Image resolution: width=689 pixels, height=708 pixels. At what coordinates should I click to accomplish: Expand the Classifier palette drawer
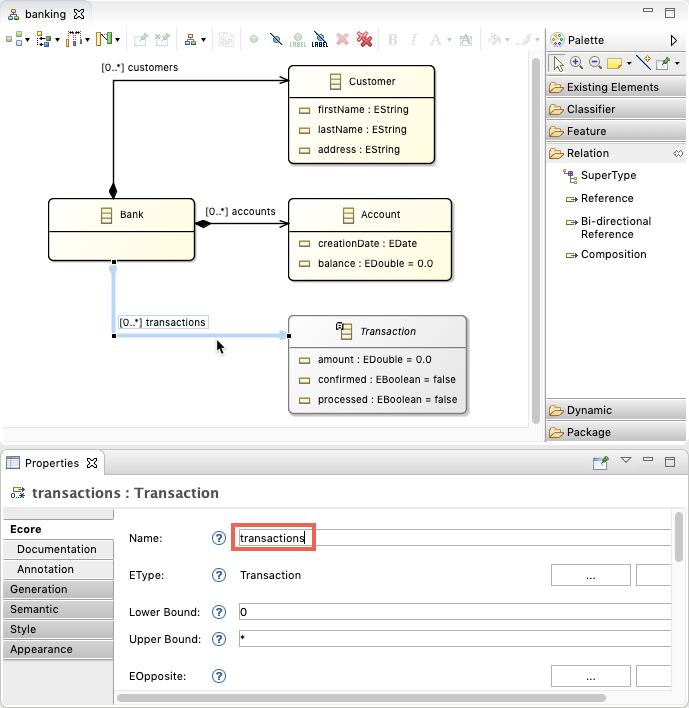point(616,109)
